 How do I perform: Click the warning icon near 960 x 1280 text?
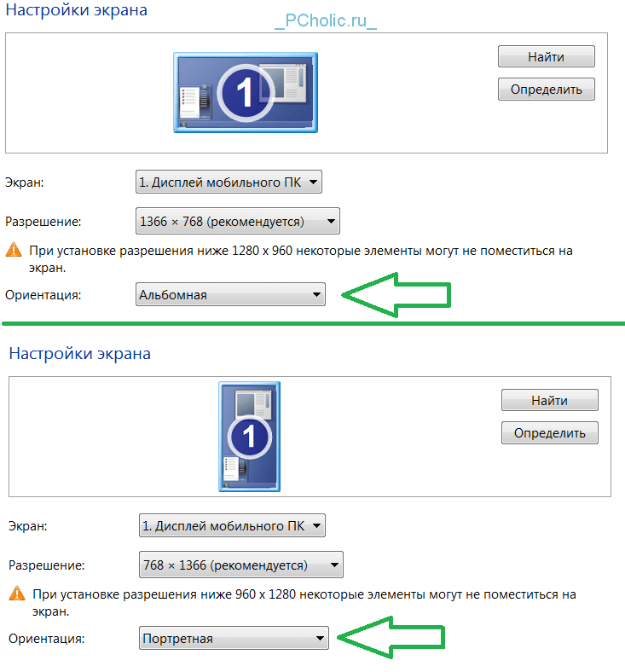17,594
